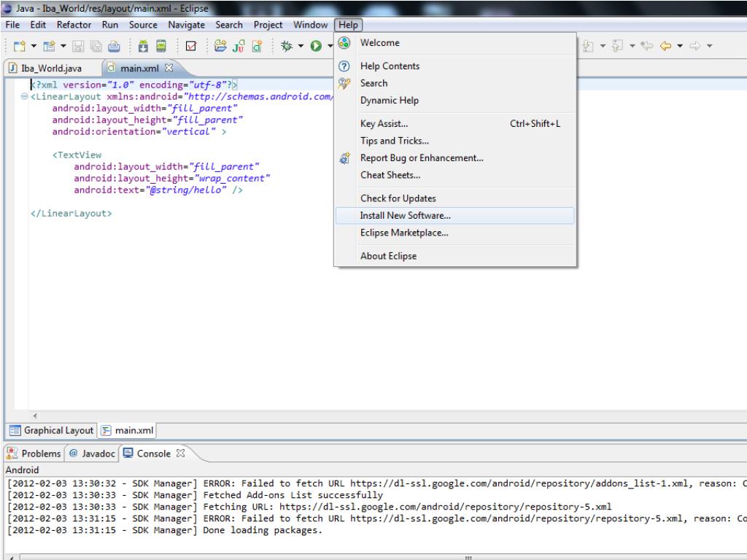747x560 pixels.
Task: Choose Search in the Help menu
Action: click(x=455, y=83)
